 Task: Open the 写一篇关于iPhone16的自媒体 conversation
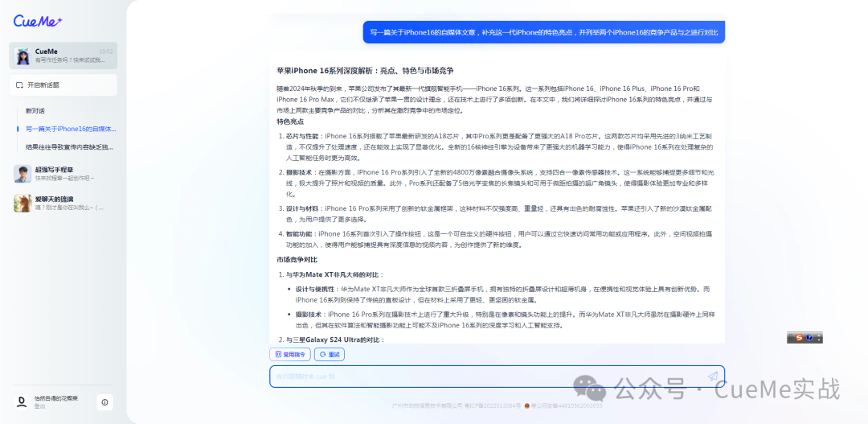click(x=71, y=130)
